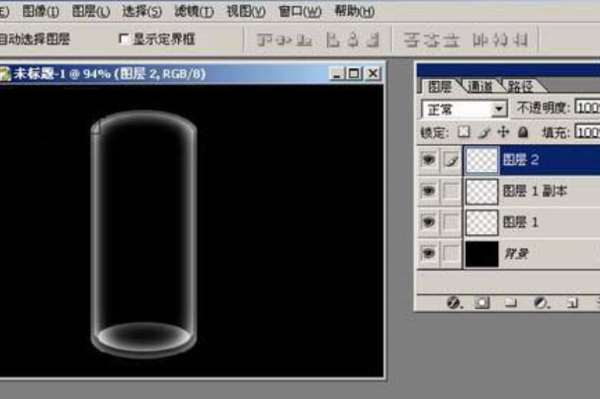Screen dimensions: 600x399
Task: Click the lock transparent pixels icon
Action: [464, 132]
